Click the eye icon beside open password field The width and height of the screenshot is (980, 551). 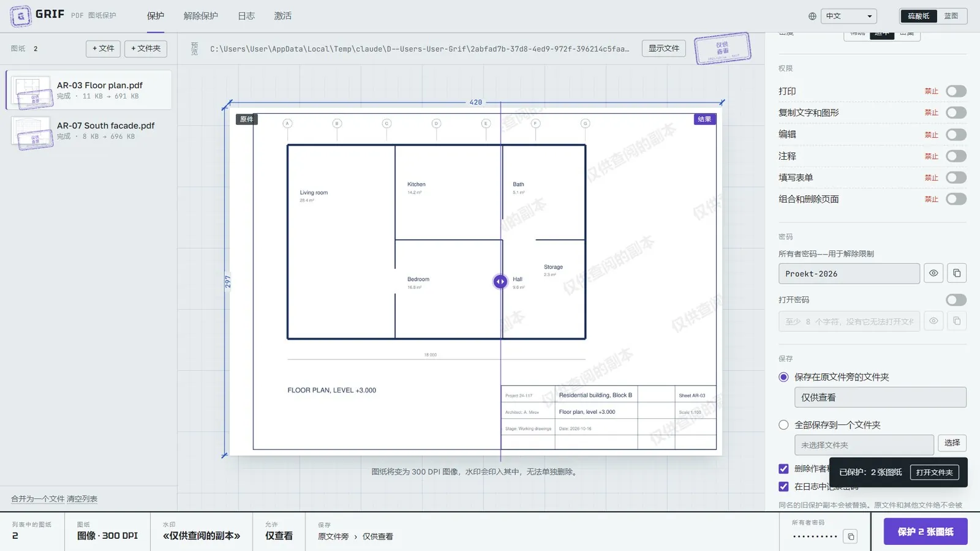(933, 321)
